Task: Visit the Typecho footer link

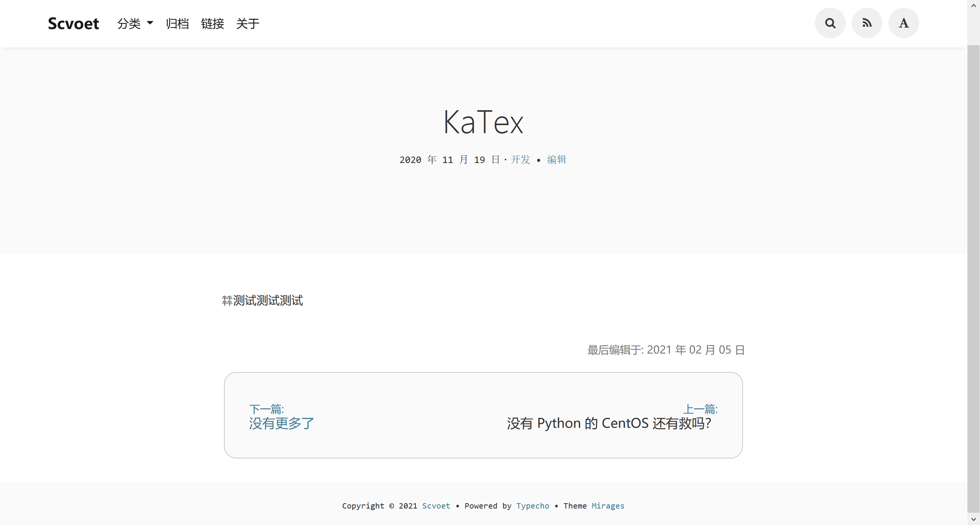Action: point(532,505)
